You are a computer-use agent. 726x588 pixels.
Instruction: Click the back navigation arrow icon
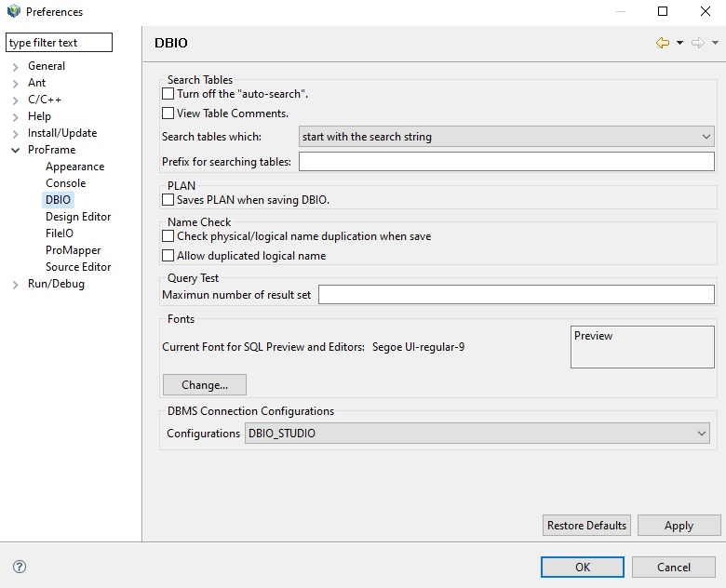click(x=662, y=43)
